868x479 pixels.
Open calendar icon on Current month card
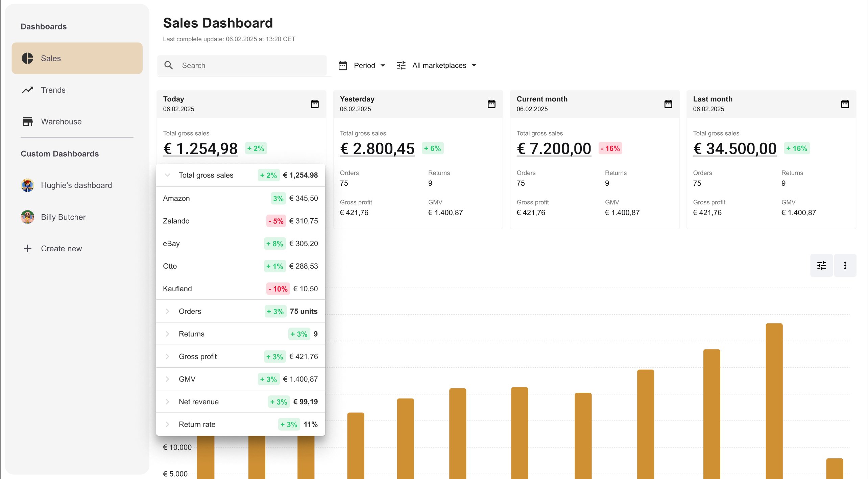tap(668, 104)
